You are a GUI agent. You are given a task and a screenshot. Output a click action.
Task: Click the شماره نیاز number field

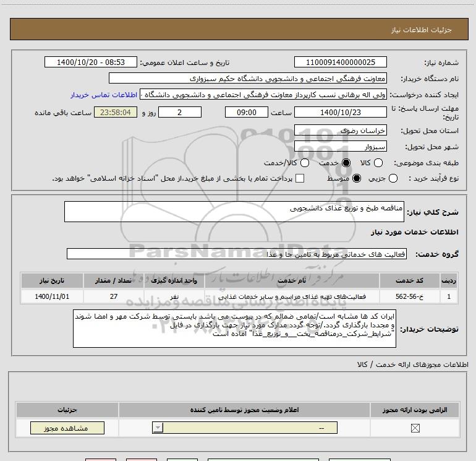[340, 62]
